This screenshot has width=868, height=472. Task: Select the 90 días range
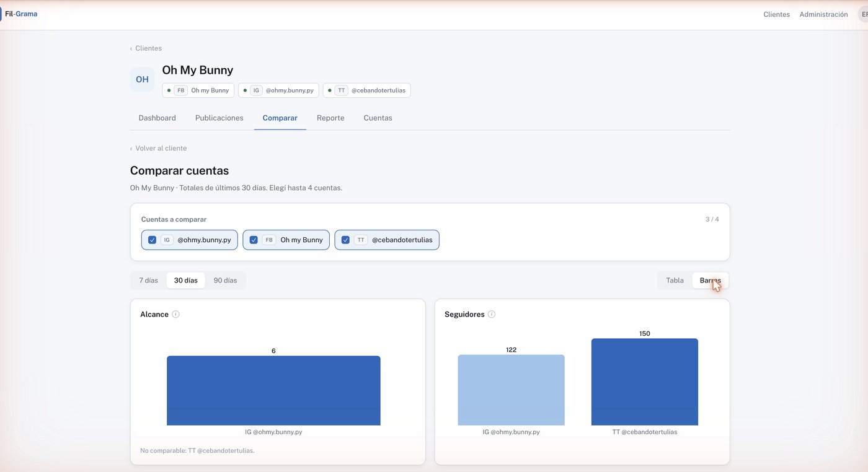click(x=225, y=281)
